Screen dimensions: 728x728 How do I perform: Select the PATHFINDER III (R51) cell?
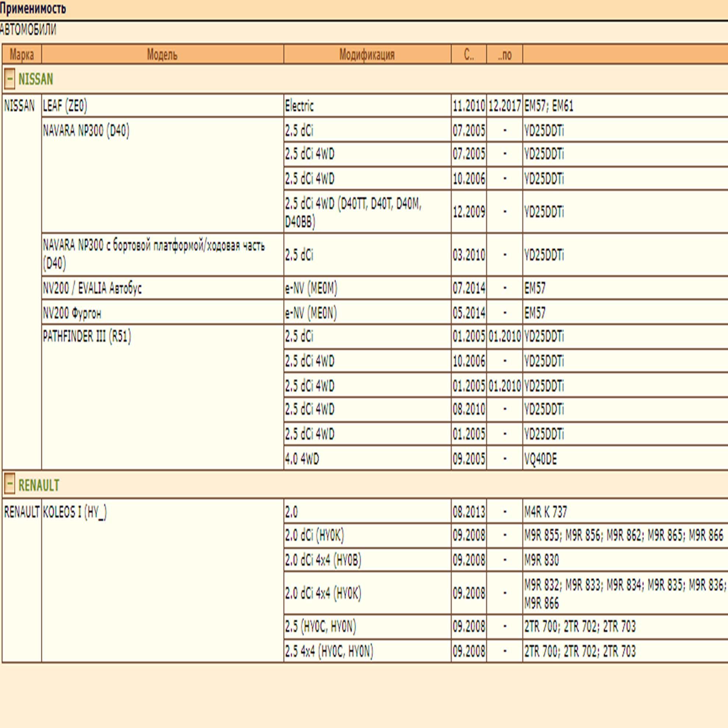[x=163, y=397]
